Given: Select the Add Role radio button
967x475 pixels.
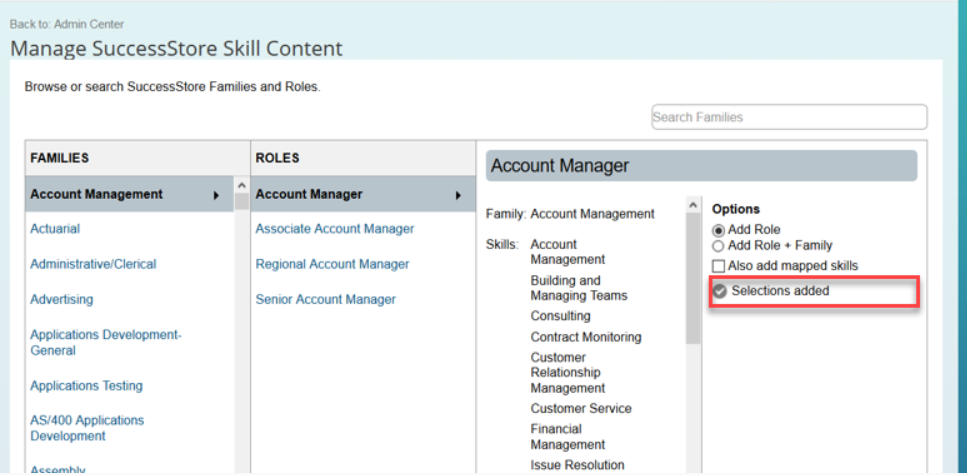Looking at the screenshot, I should 718,230.
